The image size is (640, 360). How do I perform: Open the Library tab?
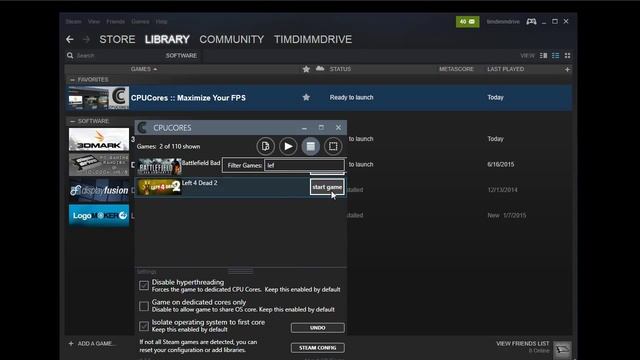click(167, 39)
